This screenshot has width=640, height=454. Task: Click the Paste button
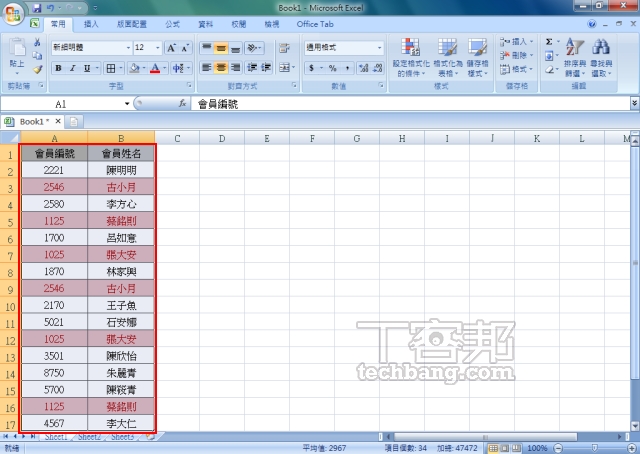pyautogui.click(x=17, y=56)
